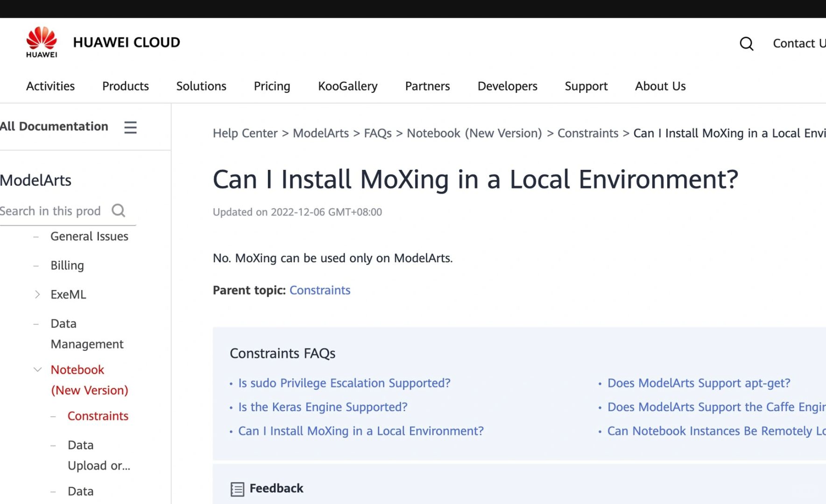Open the header search magnifier icon

tap(746, 43)
